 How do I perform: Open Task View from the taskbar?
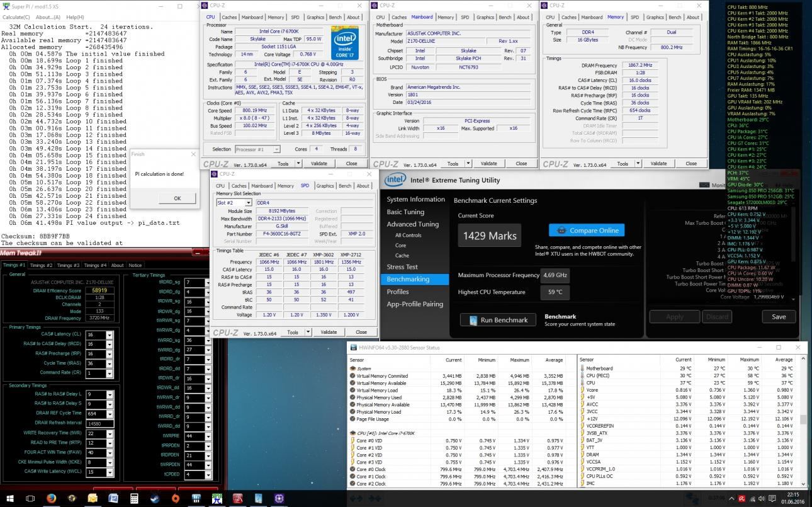(x=30, y=498)
